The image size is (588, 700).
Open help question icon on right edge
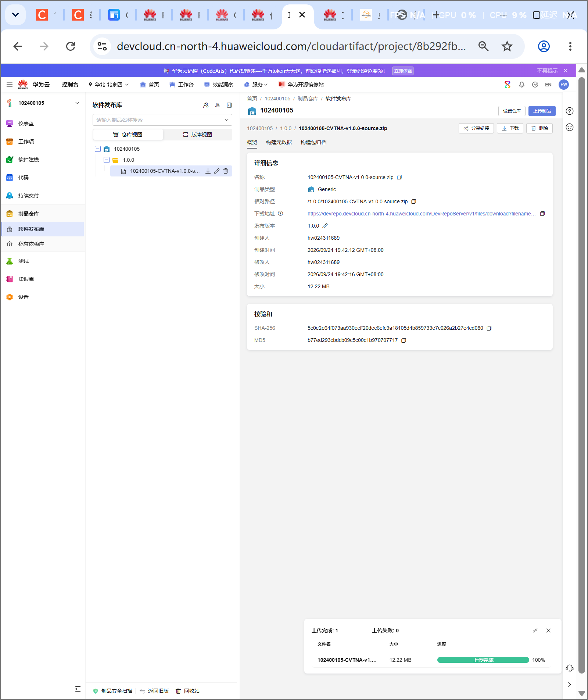(x=570, y=111)
